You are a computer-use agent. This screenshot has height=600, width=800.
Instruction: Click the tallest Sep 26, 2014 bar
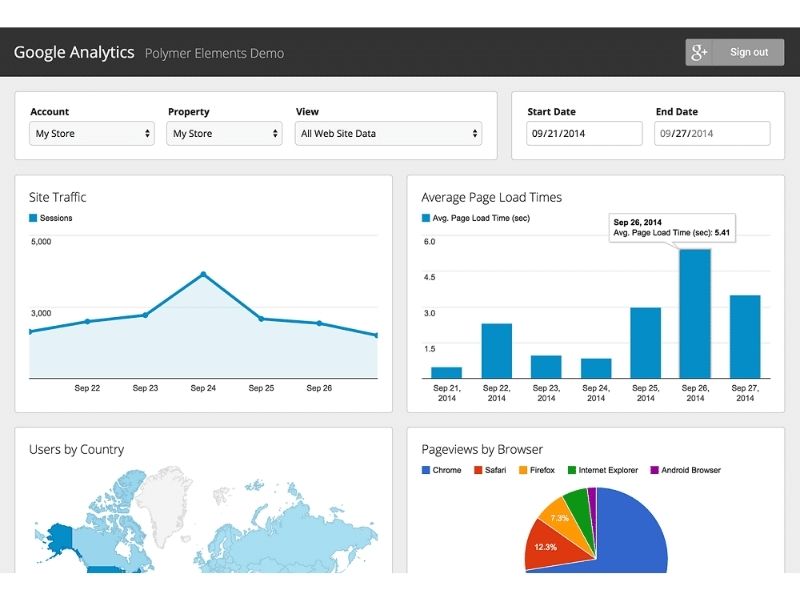tap(695, 314)
